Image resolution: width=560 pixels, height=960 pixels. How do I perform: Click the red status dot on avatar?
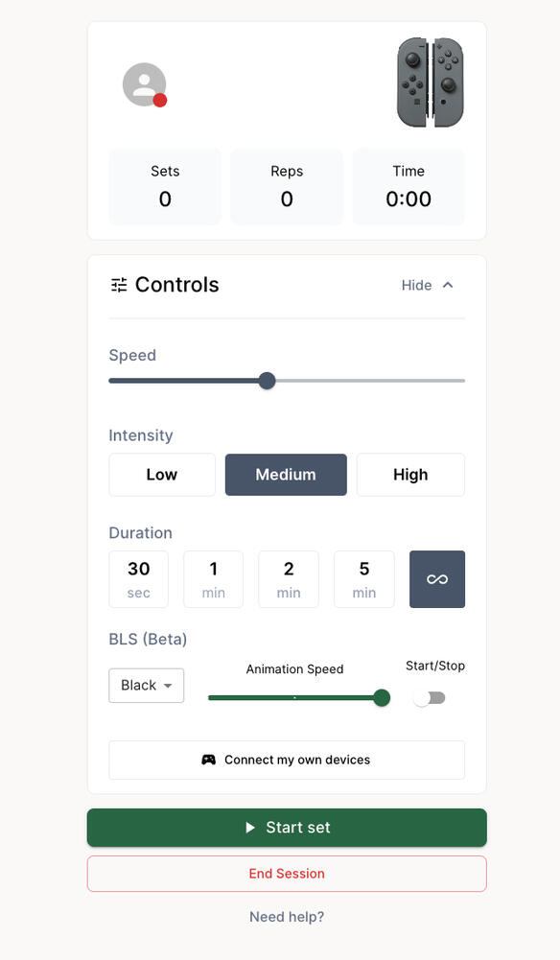point(160,101)
